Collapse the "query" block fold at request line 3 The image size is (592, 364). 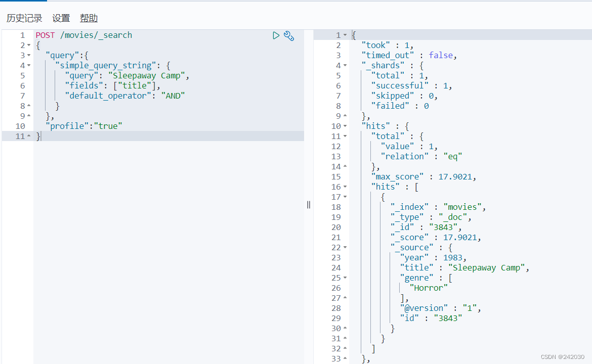click(x=29, y=56)
